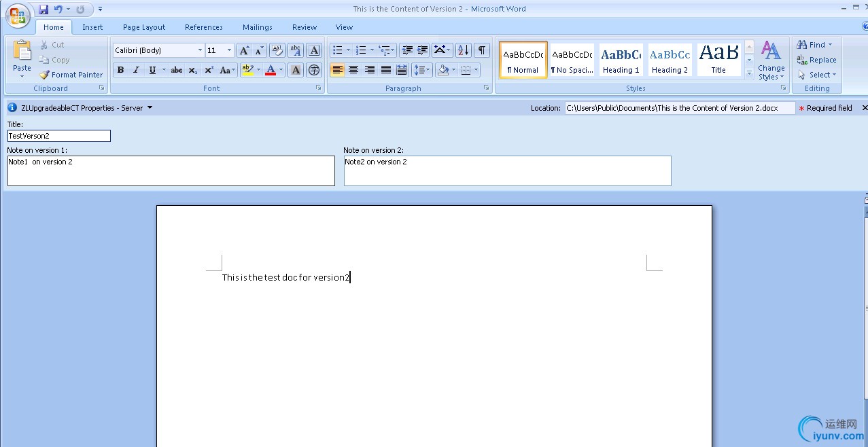Screen dimensions: 868x447
Task: Grow font size
Action: tap(244, 50)
